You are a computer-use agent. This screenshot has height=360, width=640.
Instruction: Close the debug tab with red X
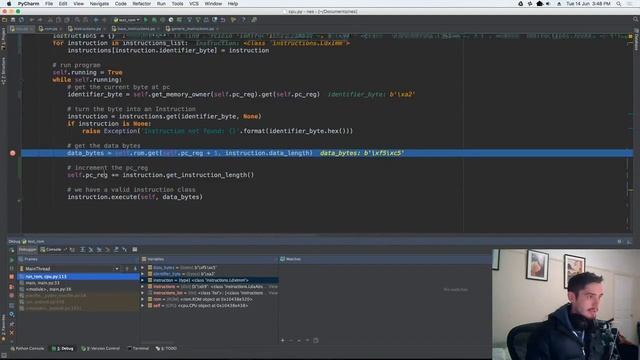pos(12,333)
